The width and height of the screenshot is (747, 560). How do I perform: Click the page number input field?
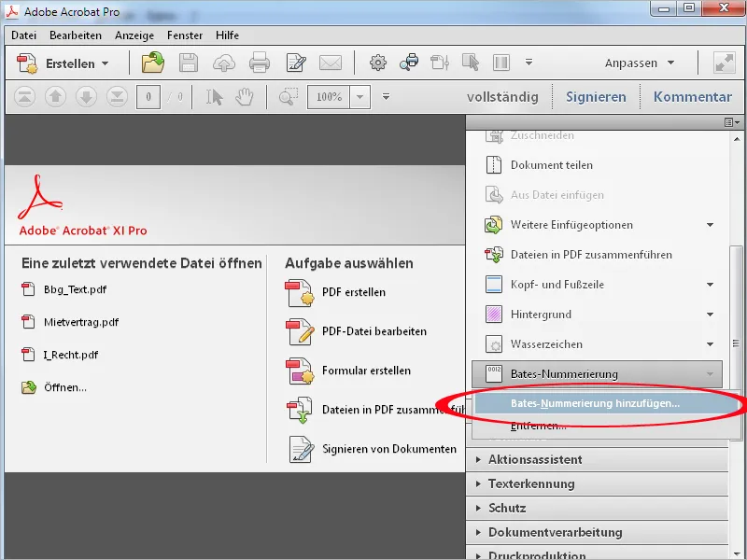coord(148,96)
